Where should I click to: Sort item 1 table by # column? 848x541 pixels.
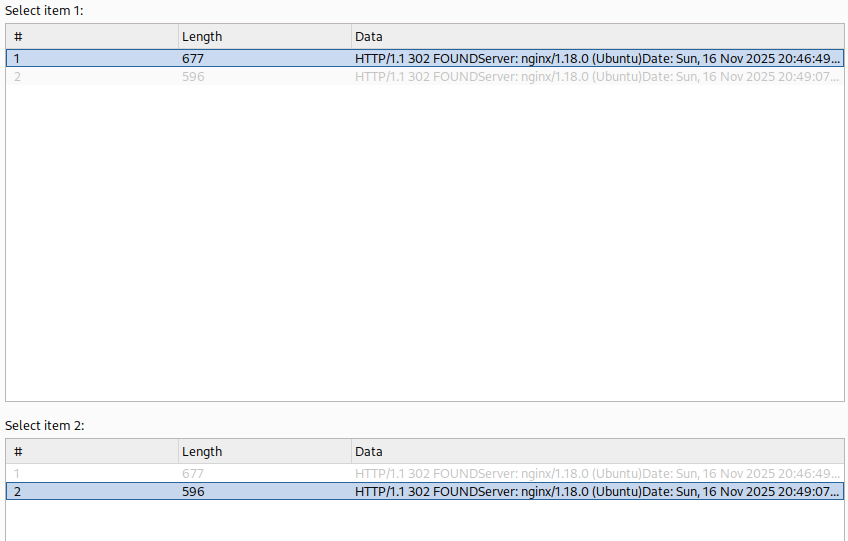click(92, 37)
